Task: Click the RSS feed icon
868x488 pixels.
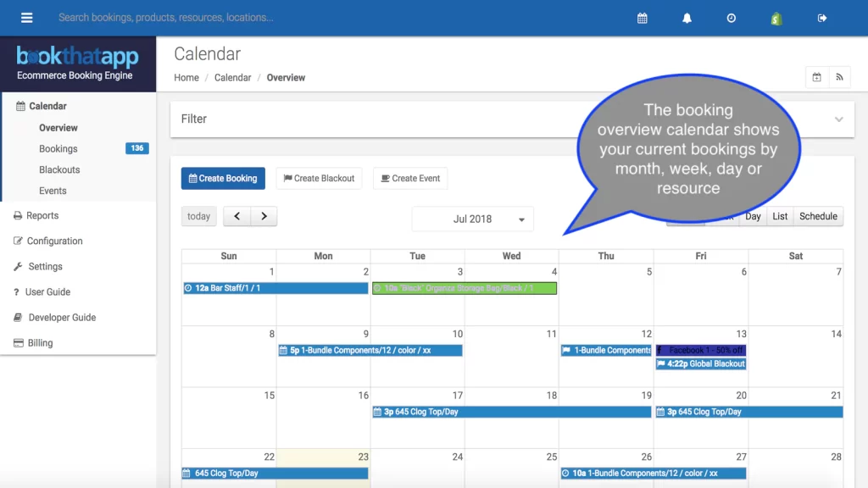Action: click(x=839, y=77)
